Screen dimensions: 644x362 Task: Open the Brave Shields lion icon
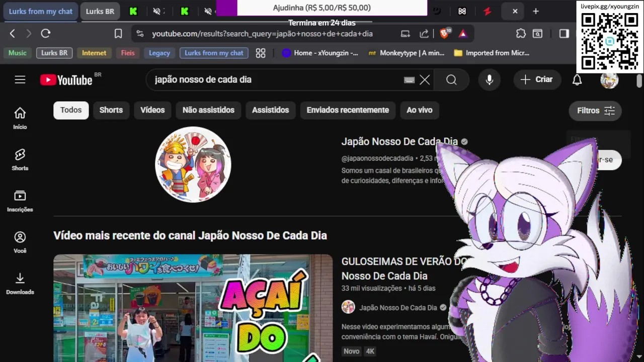[444, 33]
